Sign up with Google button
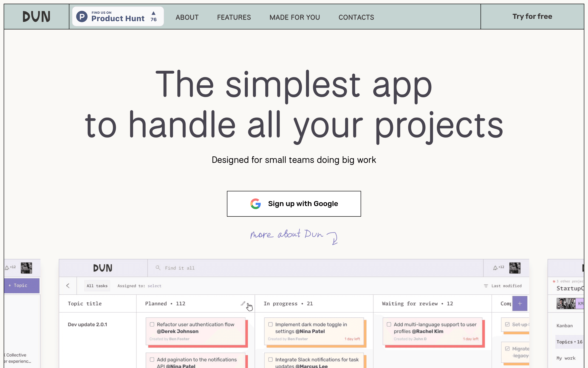The image size is (588, 368). [x=294, y=204]
